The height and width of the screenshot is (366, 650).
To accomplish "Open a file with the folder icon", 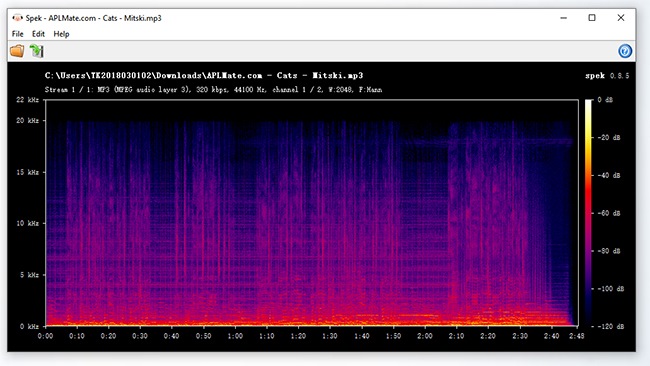I will [17, 51].
